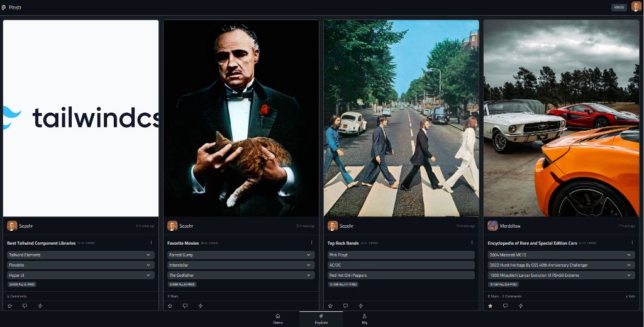This screenshot has width=644, height=327.
Task: Zap the Best Tailwind Component Libraries board
Action: (x=40, y=306)
